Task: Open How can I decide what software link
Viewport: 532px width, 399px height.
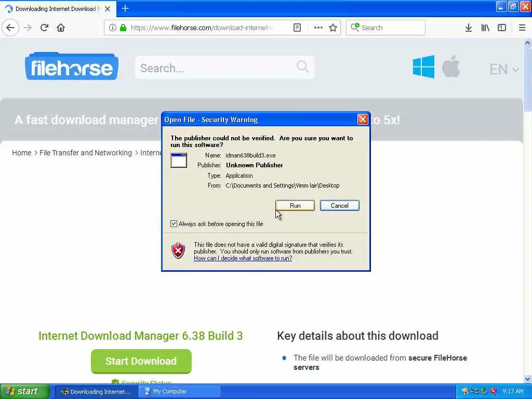Action: [x=243, y=258]
